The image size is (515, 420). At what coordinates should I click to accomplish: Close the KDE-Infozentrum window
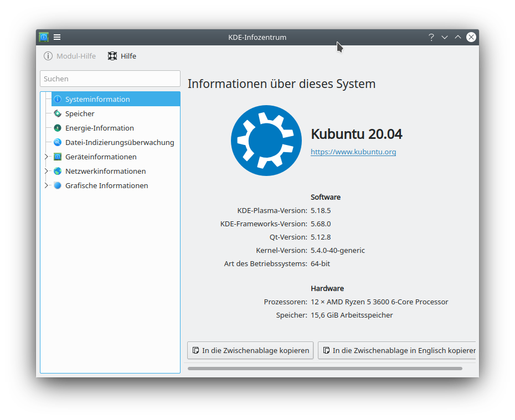[471, 37]
